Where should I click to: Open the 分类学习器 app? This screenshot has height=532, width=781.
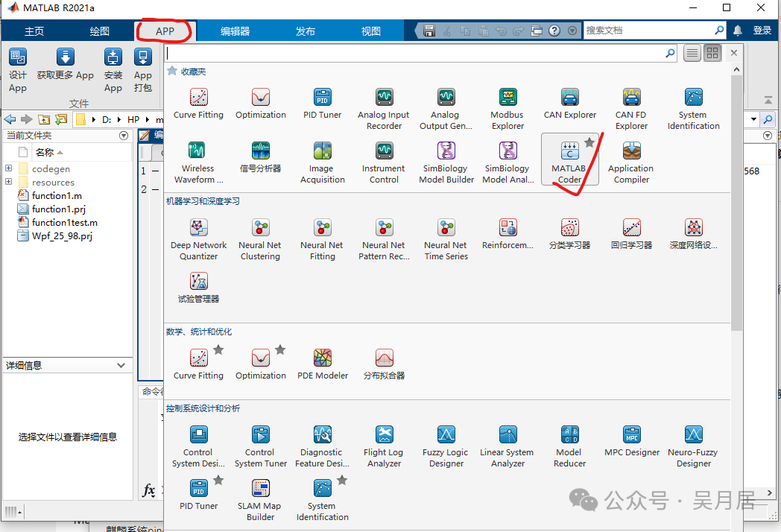pos(570,234)
